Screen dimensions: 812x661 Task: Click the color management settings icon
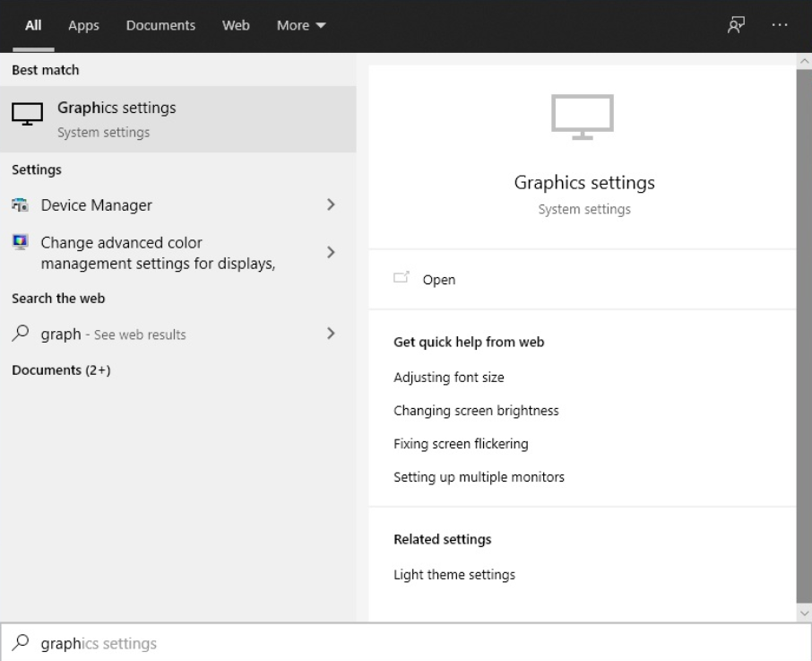point(22,243)
